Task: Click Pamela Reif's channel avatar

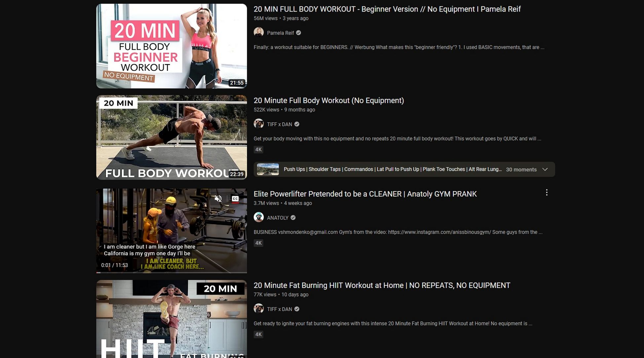Action: pyautogui.click(x=259, y=32)
